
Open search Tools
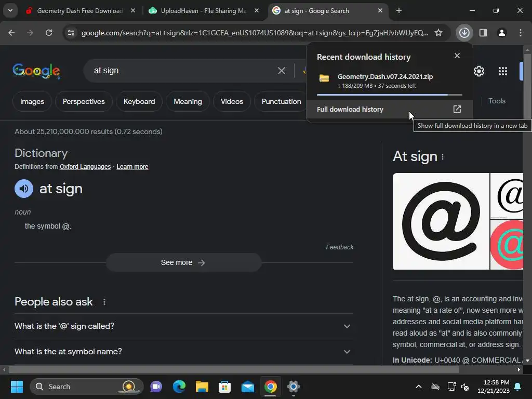(497, 101)
